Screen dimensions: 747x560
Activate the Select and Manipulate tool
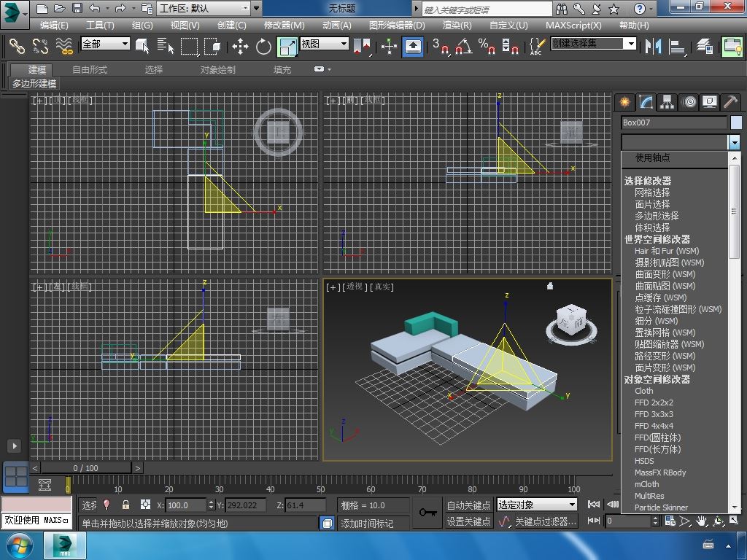tap(389, 46)
